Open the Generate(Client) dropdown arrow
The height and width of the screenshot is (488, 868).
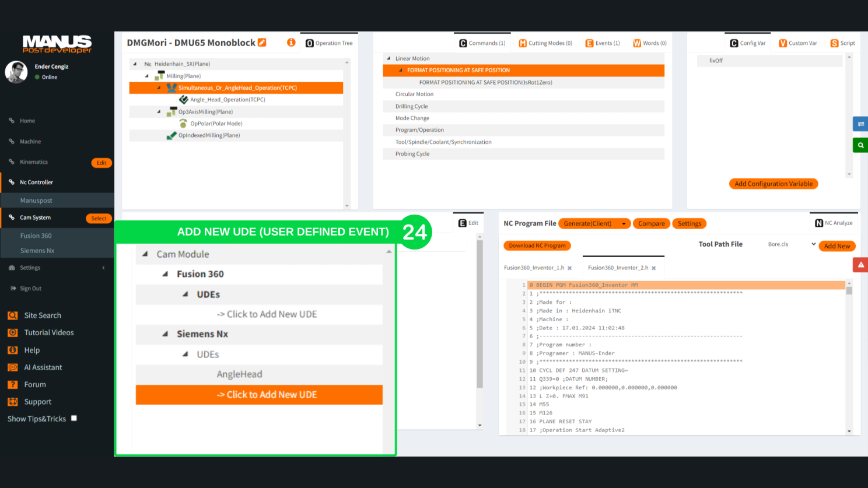pos(624,224)
